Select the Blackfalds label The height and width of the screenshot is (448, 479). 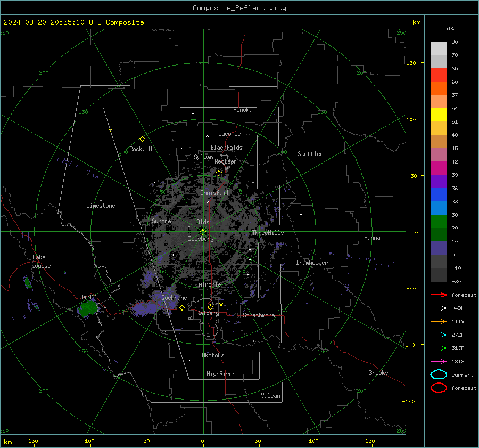click(x=226, y=148)
